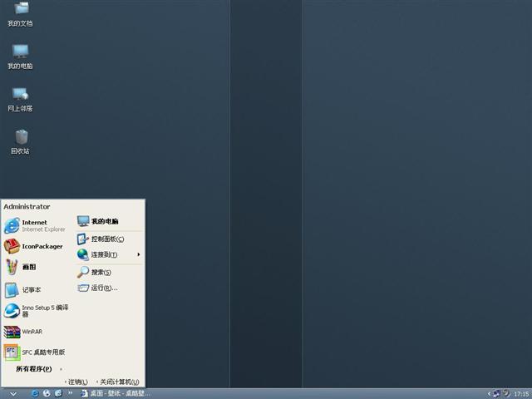
Task: Click the third quick launch icon
Action: click(58, 393)
